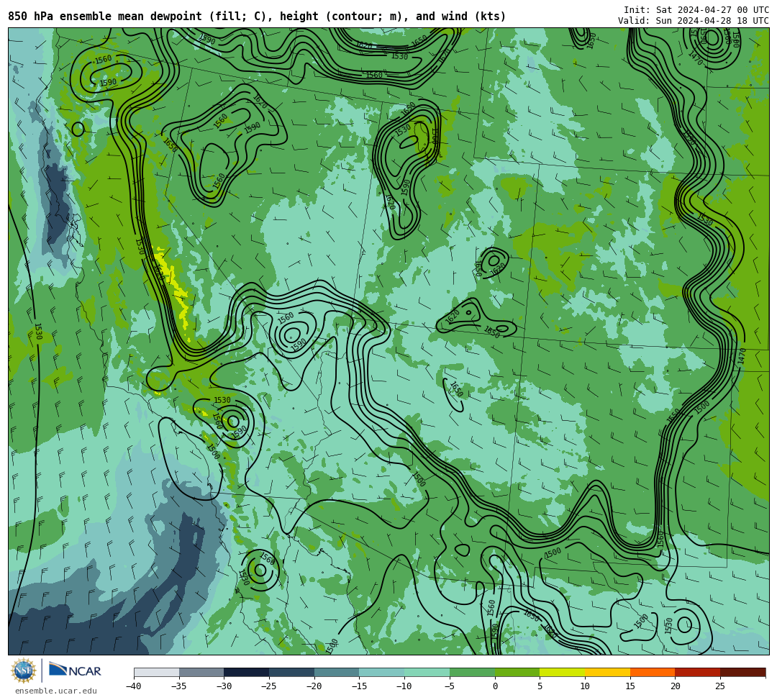Pick the light gray -40 to -35 legend swatch
Viewport: 777px width, 700px height.
(157, 672)
